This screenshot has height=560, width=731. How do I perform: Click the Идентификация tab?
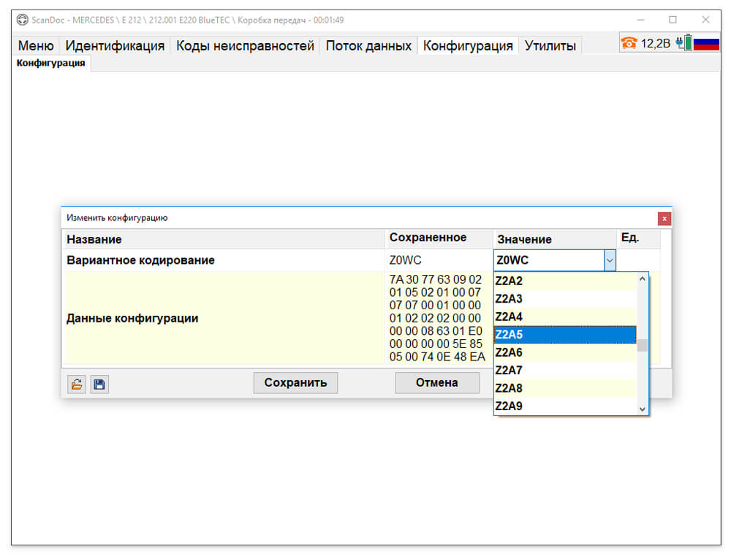pyautogui.click(x=115, y=46)
